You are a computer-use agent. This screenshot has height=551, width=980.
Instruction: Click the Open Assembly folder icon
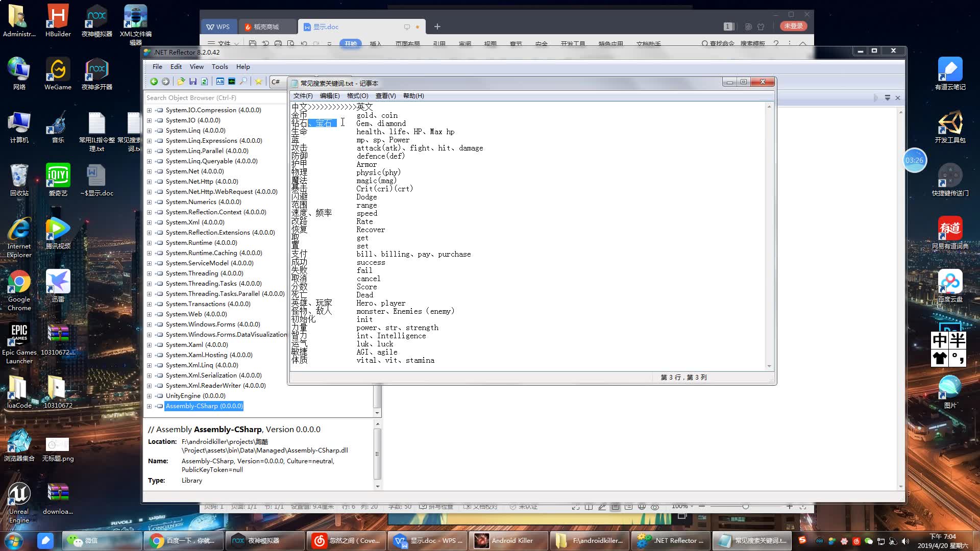[x=181, y=82]
